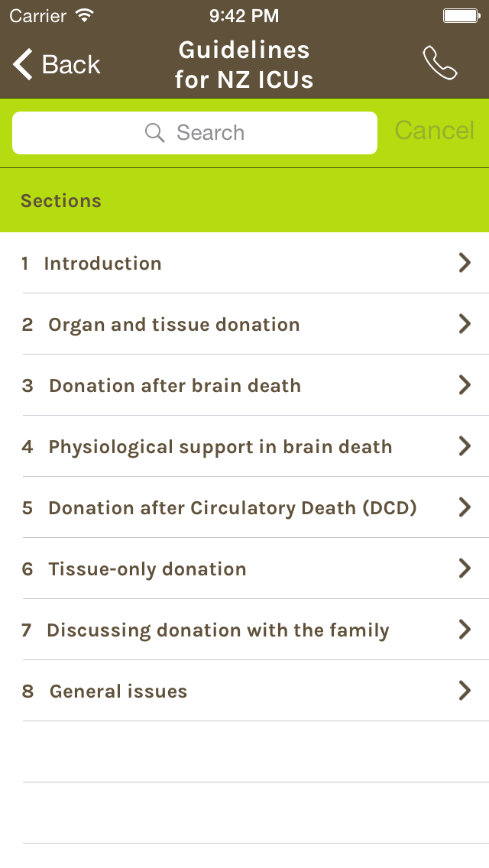
Task: Tap the back arrow chevron icon
Action: click(23, 65)
